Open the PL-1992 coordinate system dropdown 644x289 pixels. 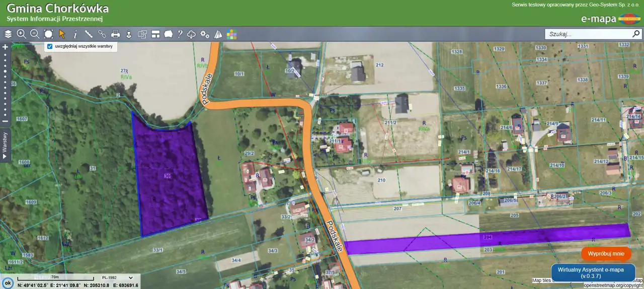click(118, 277)
